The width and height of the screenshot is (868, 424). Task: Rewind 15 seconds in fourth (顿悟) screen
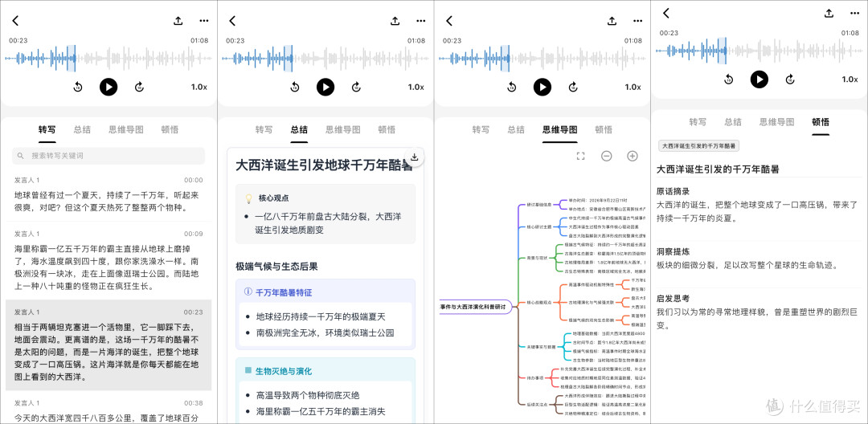[728, 79]
